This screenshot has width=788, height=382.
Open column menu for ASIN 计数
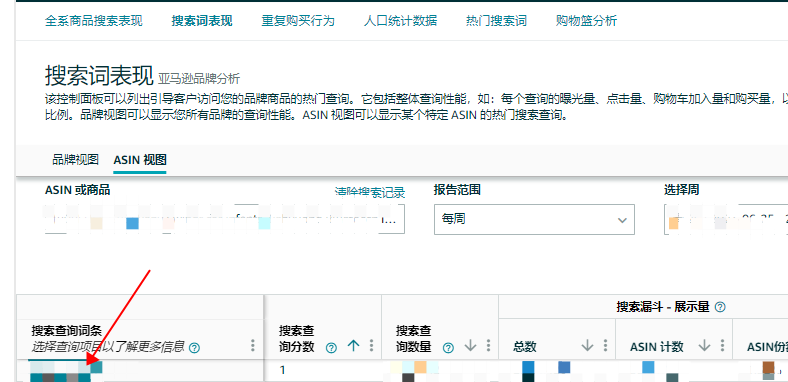[722, 345]
